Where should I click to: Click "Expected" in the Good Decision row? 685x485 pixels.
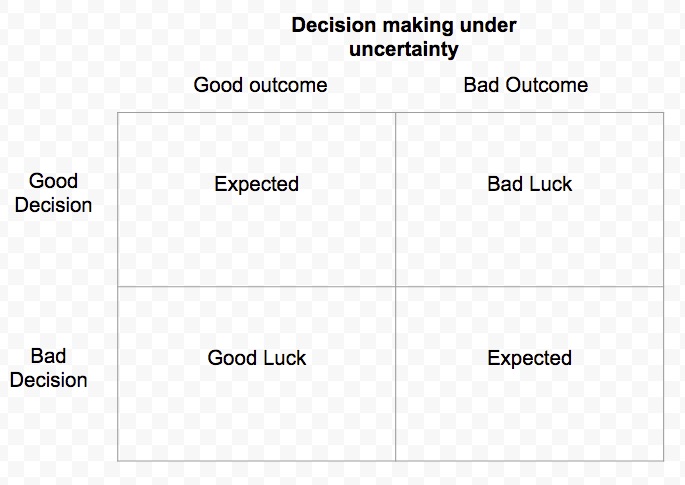click(x=257, y=184)
